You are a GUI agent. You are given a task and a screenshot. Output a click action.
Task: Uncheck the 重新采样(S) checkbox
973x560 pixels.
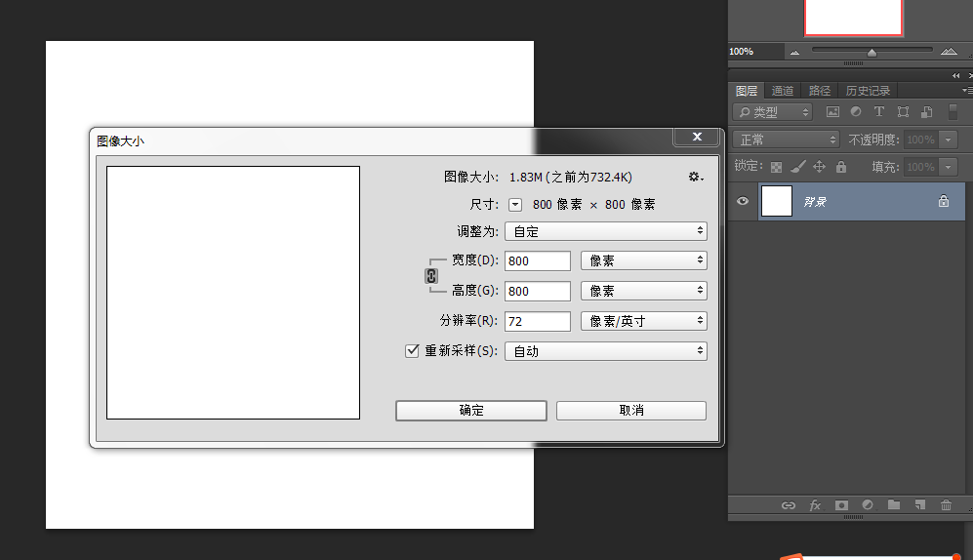click(x=412, y=351)
